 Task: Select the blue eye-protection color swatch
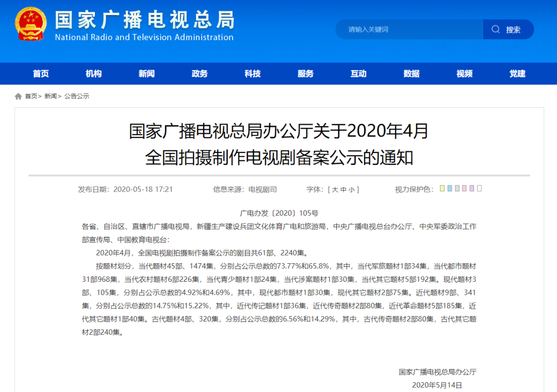coord(450,189)
